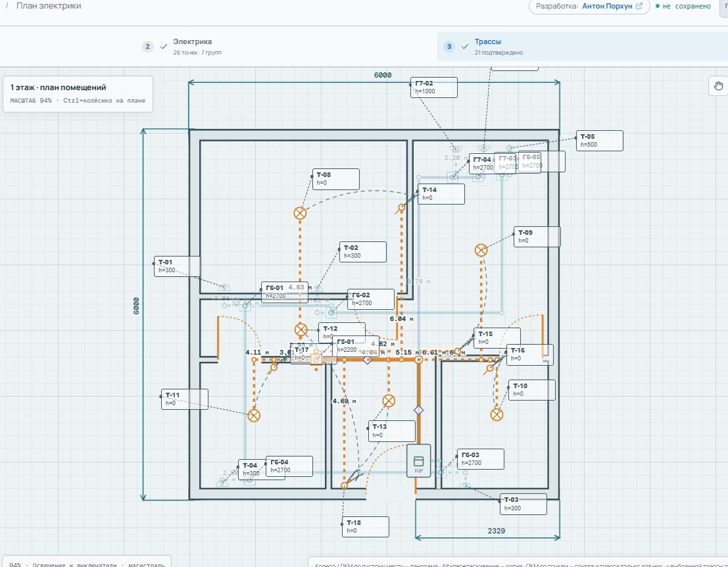Click step number 2 badge

148,47
